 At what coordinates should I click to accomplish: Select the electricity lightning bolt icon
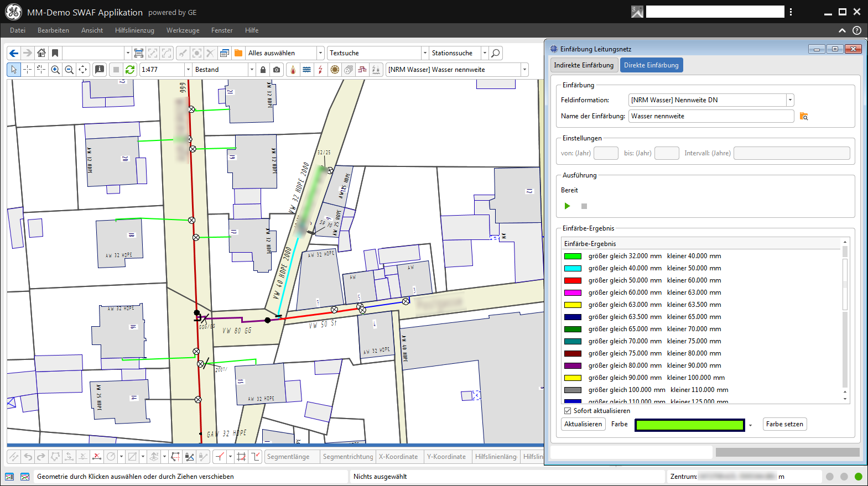pos(320,70)
